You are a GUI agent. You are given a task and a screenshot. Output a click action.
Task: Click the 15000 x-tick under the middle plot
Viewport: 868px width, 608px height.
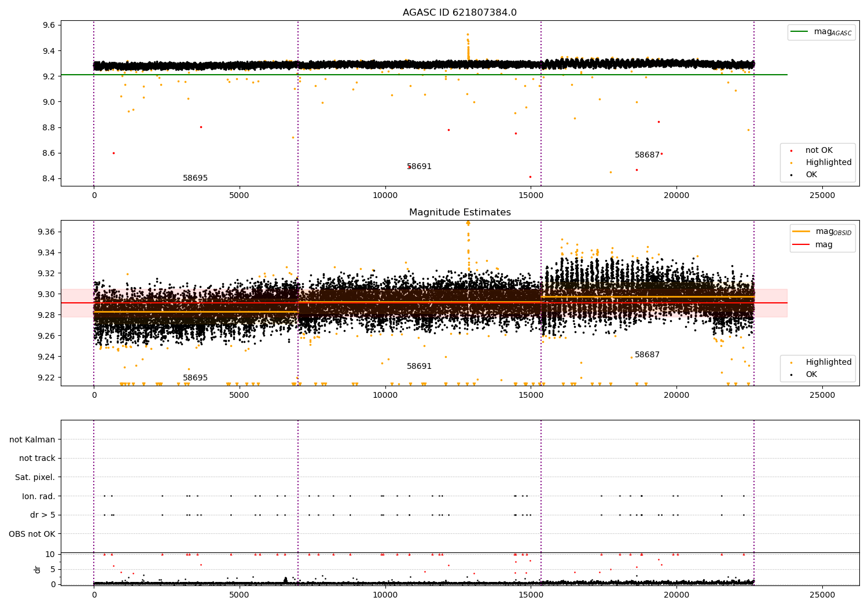pyautogui.click(x=531, y=395)
